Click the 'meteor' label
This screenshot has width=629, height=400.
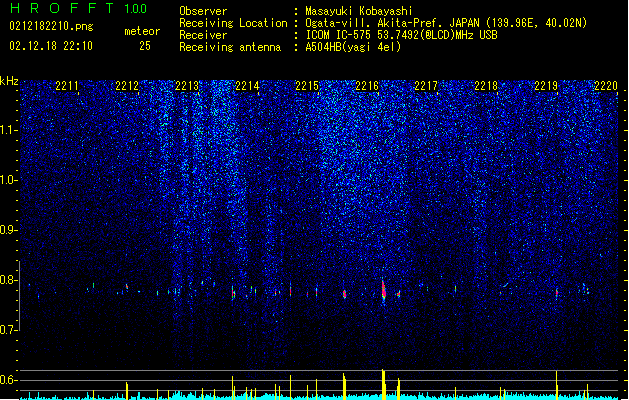pyautogui.click(x=142, y=31)
